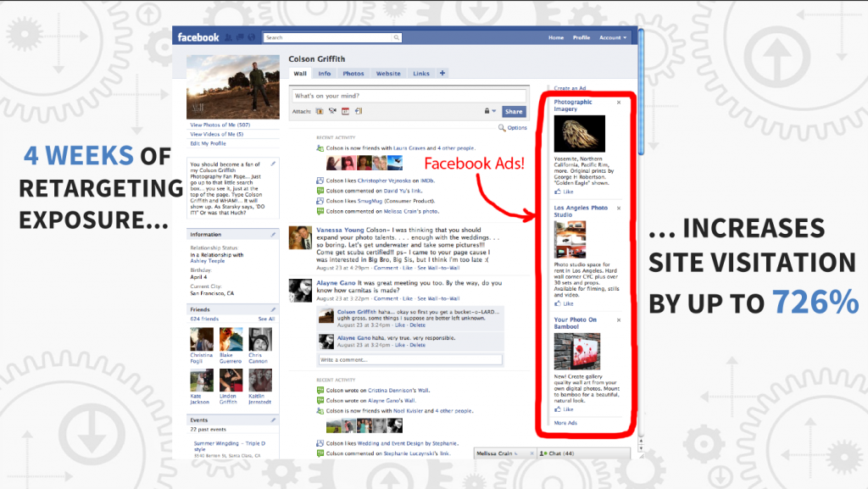Open the Los Angeles Photo Studio ad image
Screen dimensions: 868x489
point(570,240)
